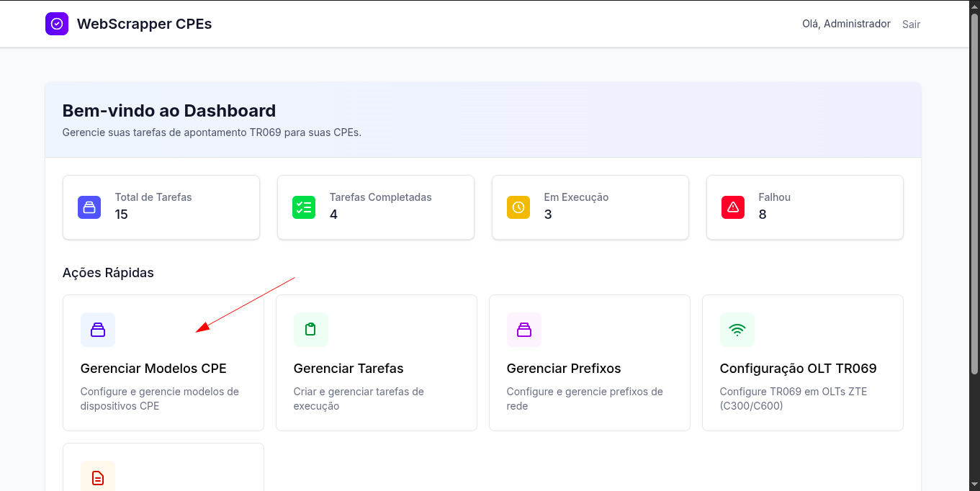980x491 pixels.
Task: Click the yellow Em Execução clock icon
Action: (518, 207)
